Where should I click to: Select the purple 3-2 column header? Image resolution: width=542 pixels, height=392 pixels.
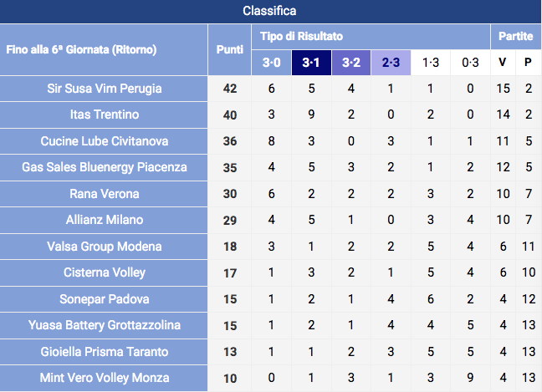(x=351, y=63)
